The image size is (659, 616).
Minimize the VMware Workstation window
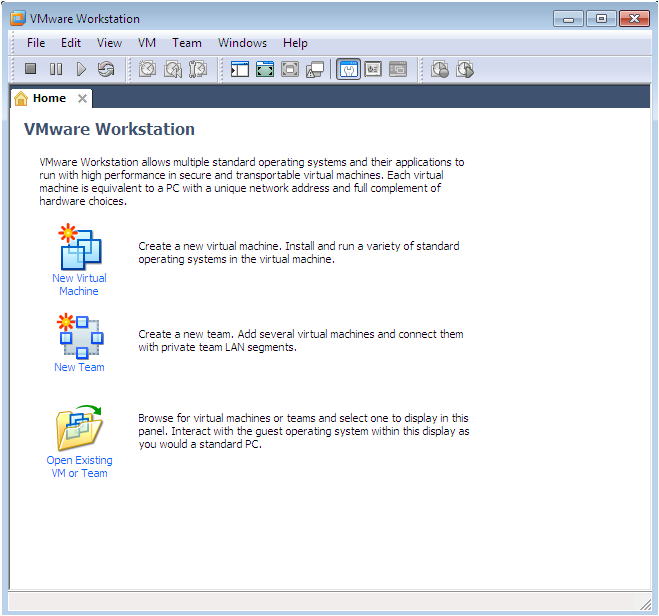[x=568, y=19]
